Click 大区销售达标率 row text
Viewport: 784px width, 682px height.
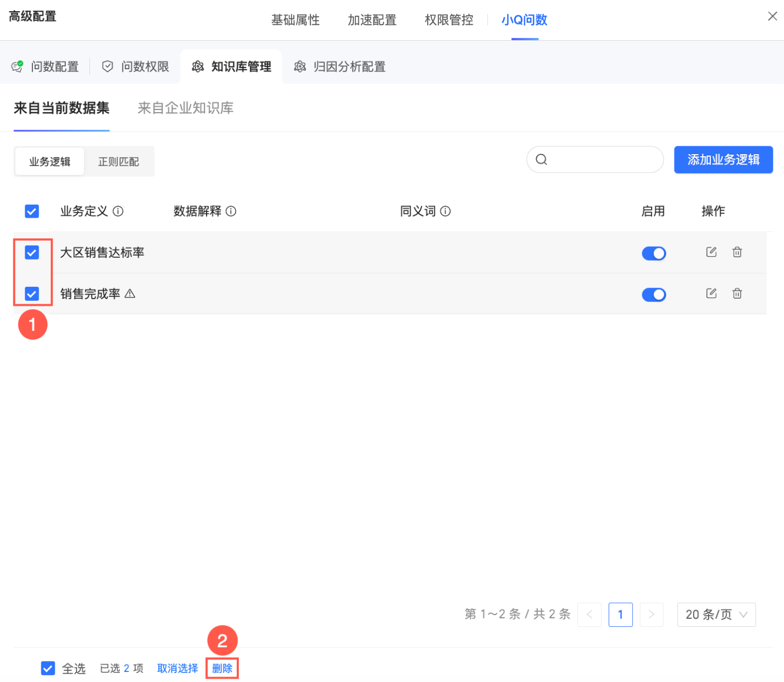(102, 252)
